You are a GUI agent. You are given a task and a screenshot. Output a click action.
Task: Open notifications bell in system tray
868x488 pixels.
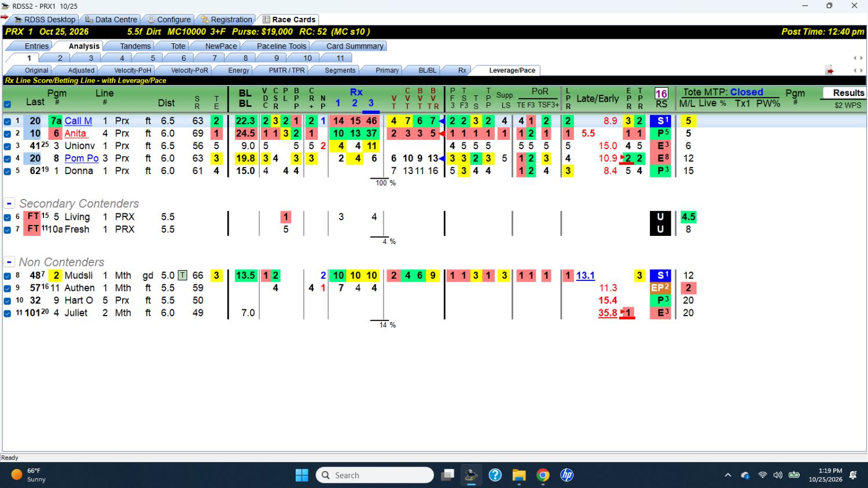853,475
